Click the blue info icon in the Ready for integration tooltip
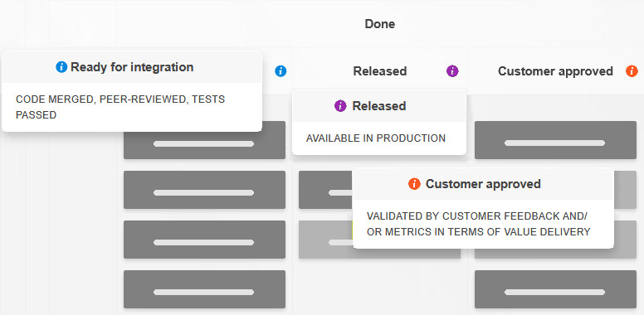 point(61,67)
